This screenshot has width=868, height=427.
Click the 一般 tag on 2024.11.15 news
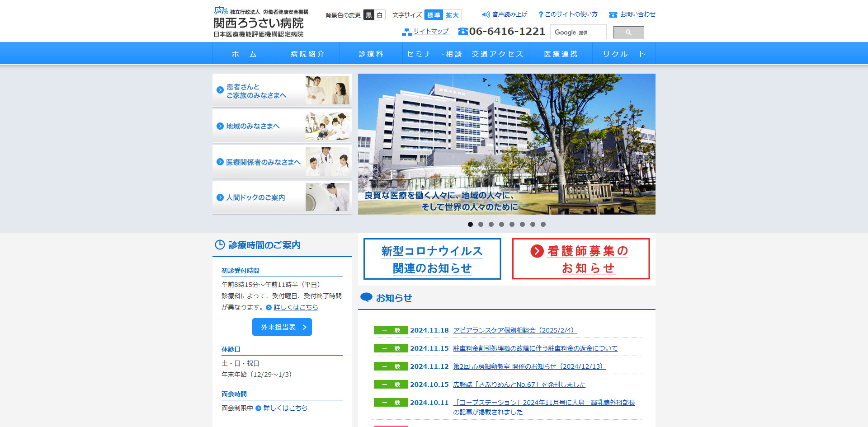tap(391, 348)
